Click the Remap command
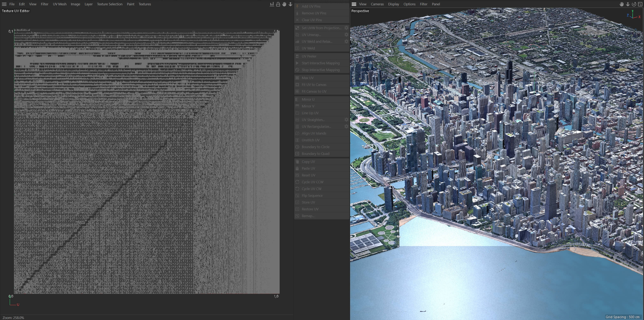This screenshot has height=320, width=644. click(322, 216)
